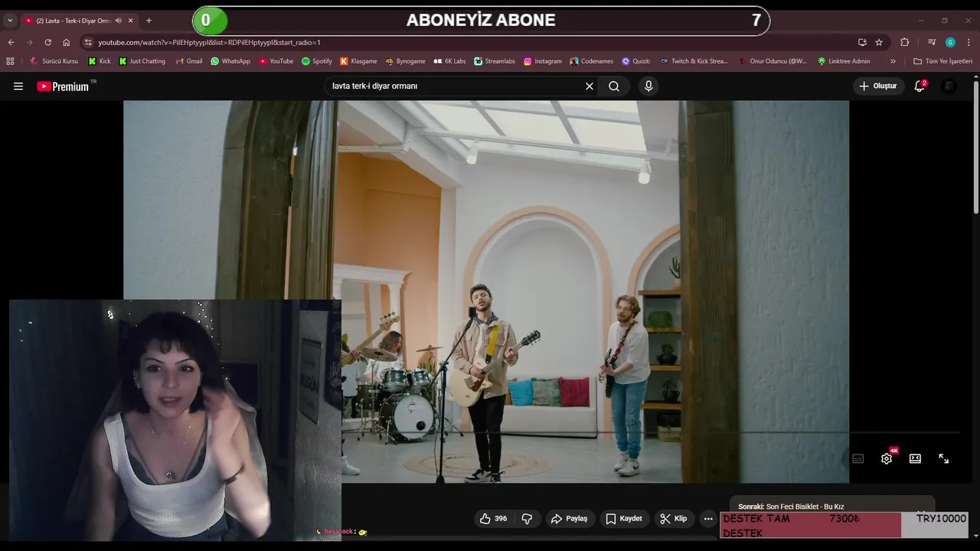
Task: Create a clip with Klip button
Action: [674, 519]
